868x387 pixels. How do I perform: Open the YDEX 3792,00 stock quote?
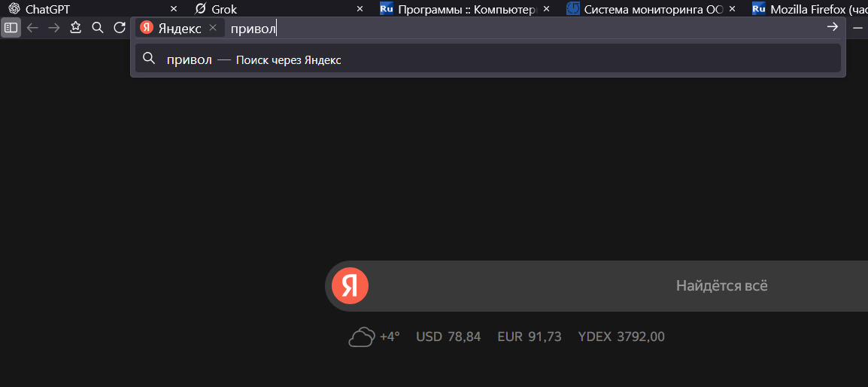(621, 337)
